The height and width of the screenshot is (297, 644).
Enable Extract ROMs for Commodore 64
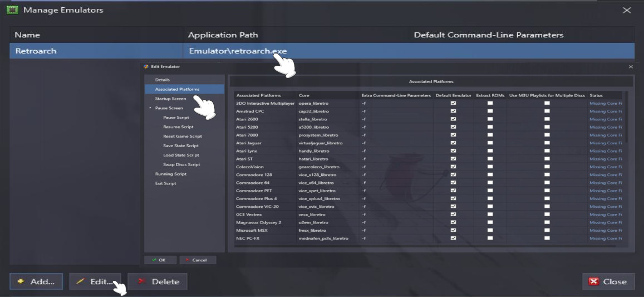pyautogui.click(x=490, y=183)
